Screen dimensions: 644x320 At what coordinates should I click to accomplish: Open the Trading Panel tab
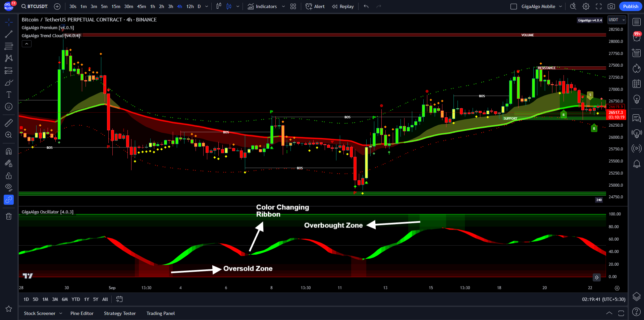[x=161, y=313]
